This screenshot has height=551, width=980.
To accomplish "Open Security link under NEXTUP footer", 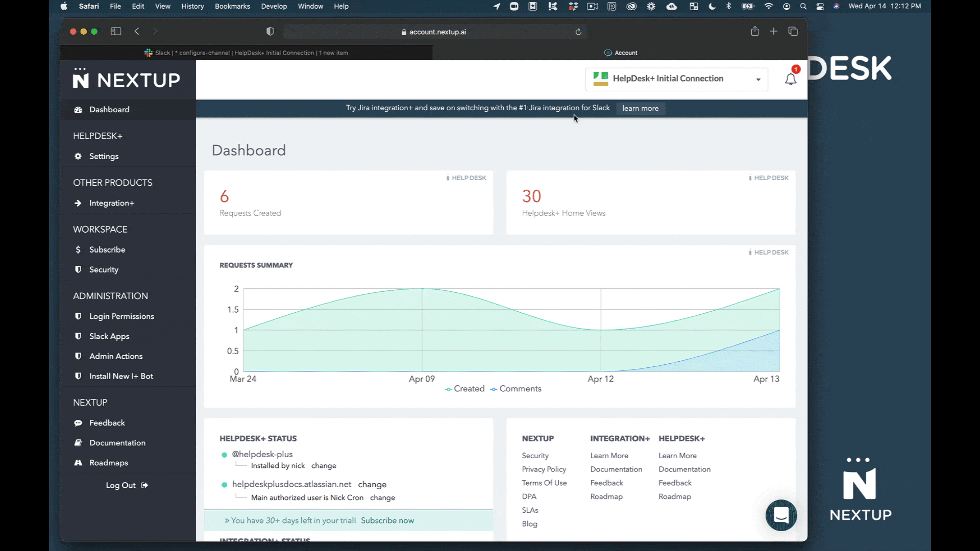I will tap(535, 456).
